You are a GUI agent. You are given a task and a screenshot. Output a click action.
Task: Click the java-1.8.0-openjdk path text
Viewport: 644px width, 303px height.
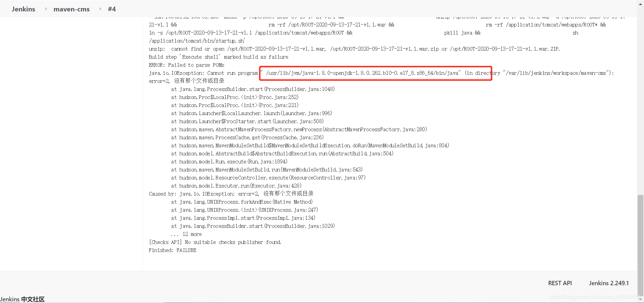click(x=363, y=73)
